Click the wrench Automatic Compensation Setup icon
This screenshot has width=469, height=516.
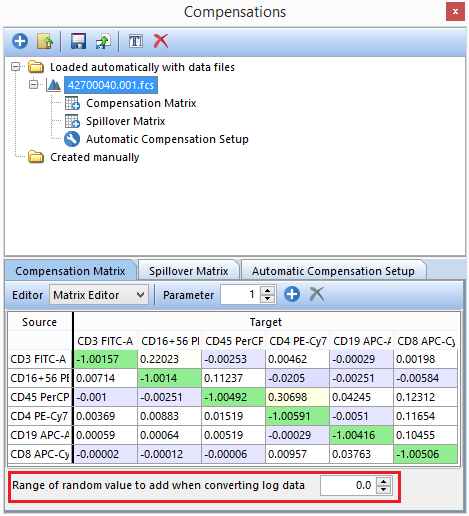coord(72,139)
